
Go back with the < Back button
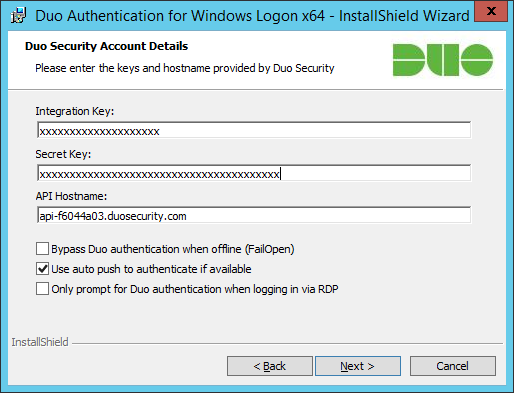point(270,366)
